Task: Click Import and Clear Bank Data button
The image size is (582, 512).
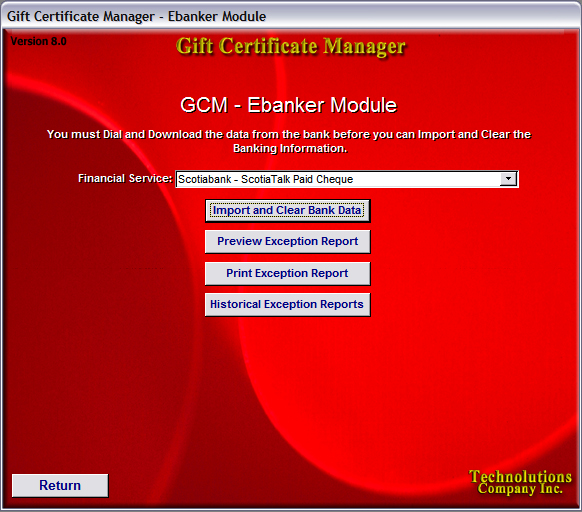Action: click(288, 211)
